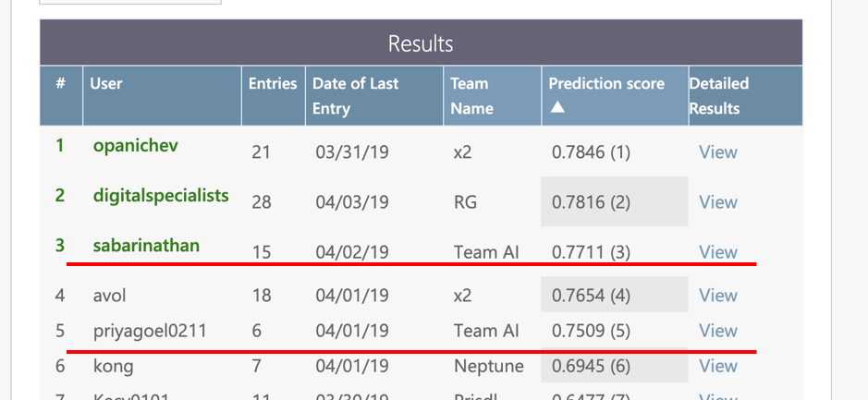
Task: Click the 0.7816 (2) score cell
Action: (615, 201)
